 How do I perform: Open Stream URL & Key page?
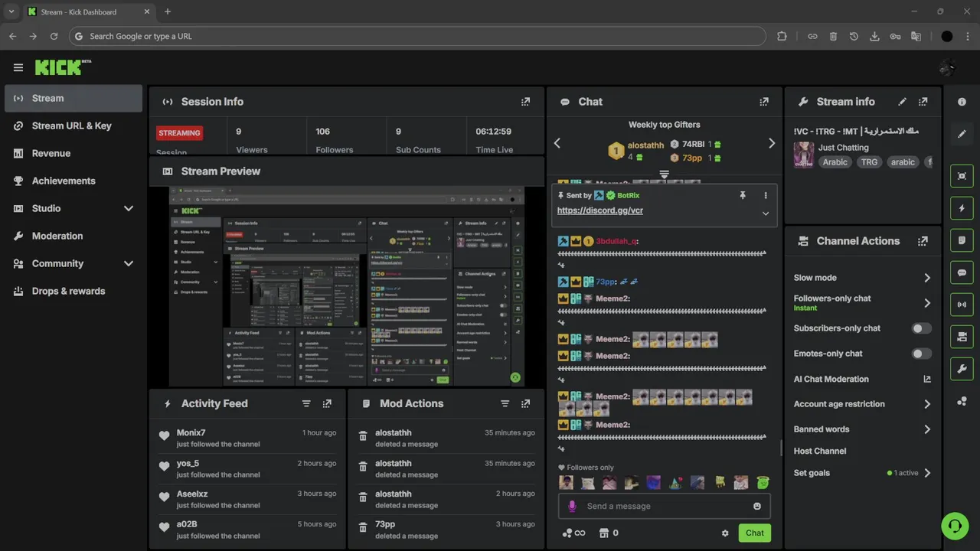tap(73, 126)
